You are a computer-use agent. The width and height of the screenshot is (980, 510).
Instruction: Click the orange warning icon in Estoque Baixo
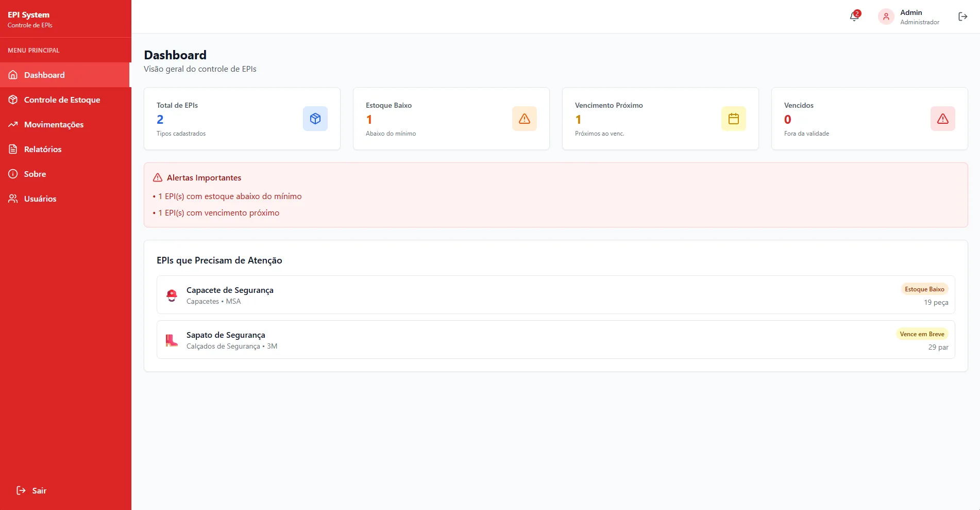(524, 119)
